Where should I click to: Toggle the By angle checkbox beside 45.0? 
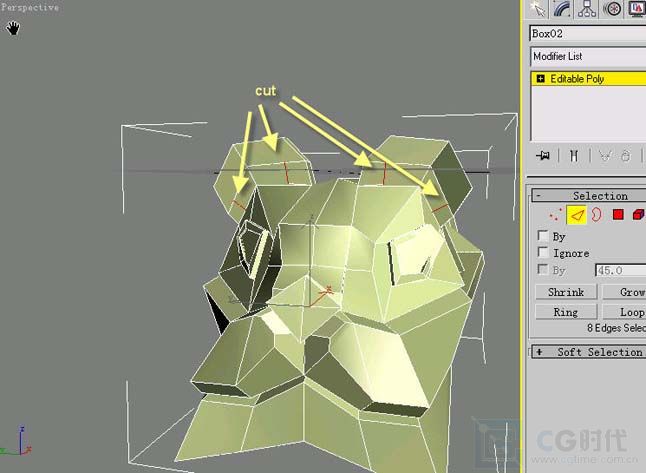543,269
